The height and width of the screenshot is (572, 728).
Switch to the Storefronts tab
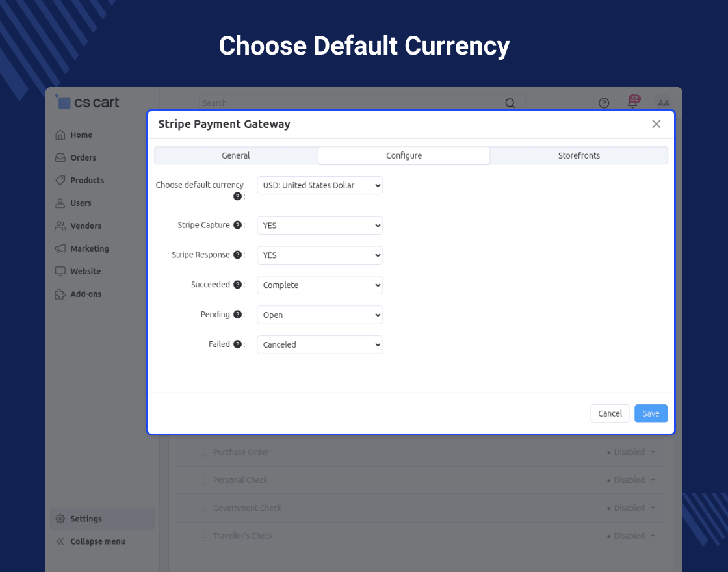tap(578, 156)
